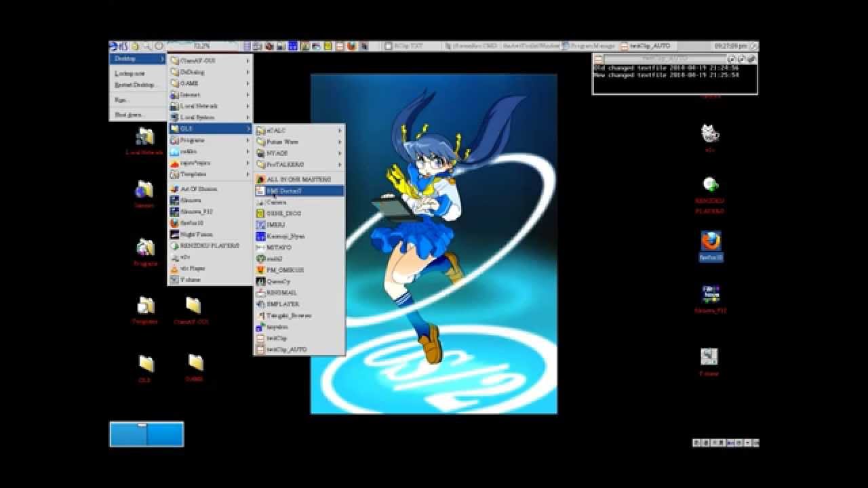Switch to Program Manager in the window list
The image size is (868, 488).
(589, 46)
